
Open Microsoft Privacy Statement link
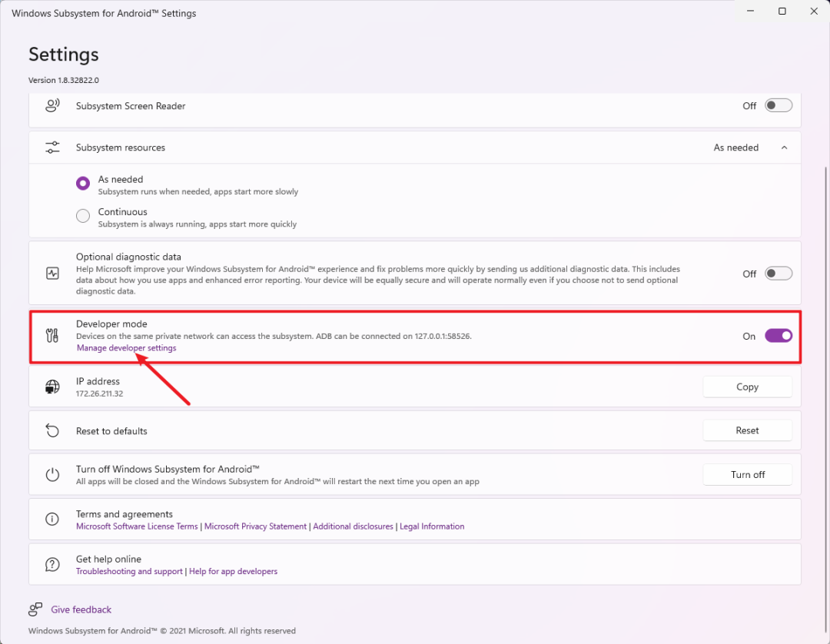click(x=255, y=526)
